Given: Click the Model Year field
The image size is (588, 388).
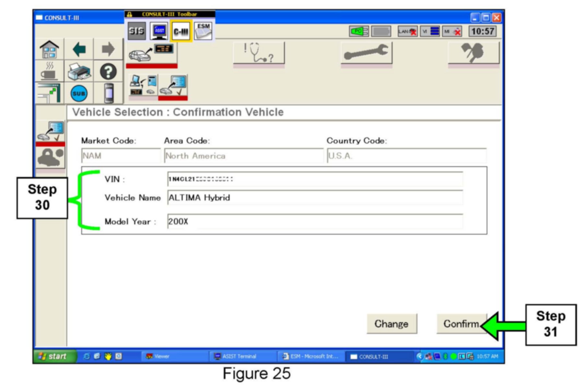Looking at the screenshot, I should pyautogui.click(x=315, y=222).
